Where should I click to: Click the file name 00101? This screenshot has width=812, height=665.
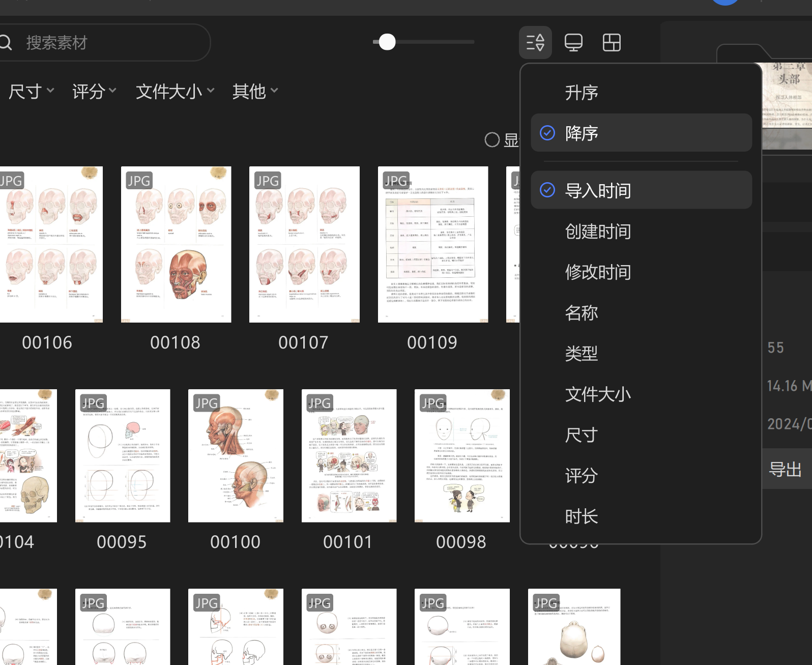pyautogui.click(x=348, y=542)
